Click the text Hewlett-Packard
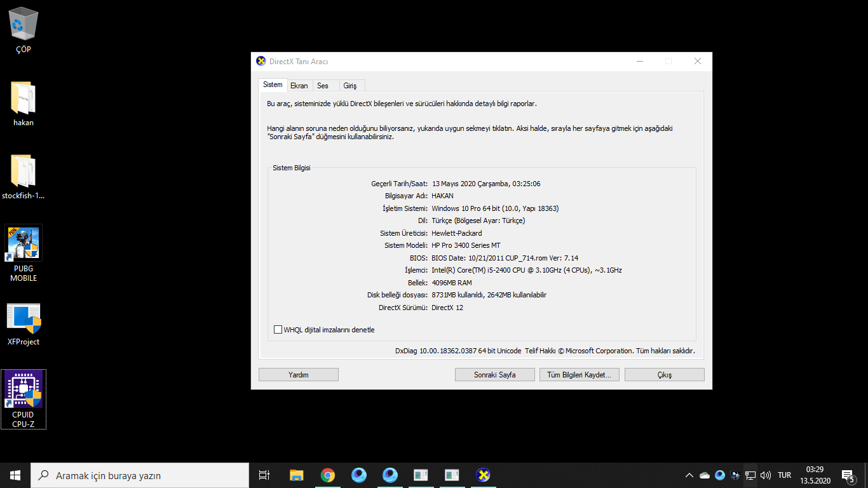Image resolution: width=868 pixels, height=488 pixels. point(457,233)
